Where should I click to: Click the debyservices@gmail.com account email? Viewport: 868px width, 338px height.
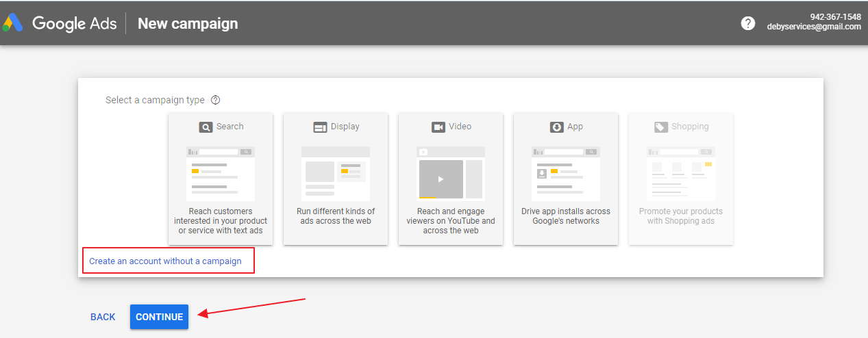[x=813, y=27]
